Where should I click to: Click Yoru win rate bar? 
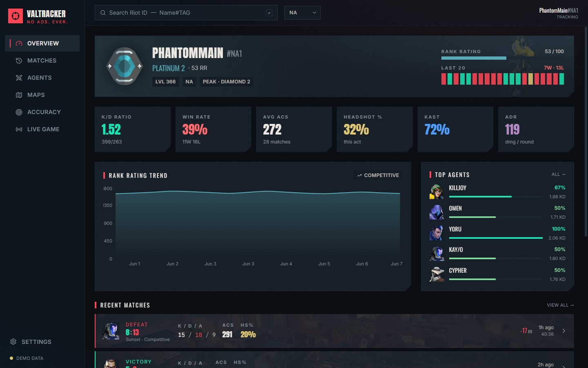[x=496, y=238]
